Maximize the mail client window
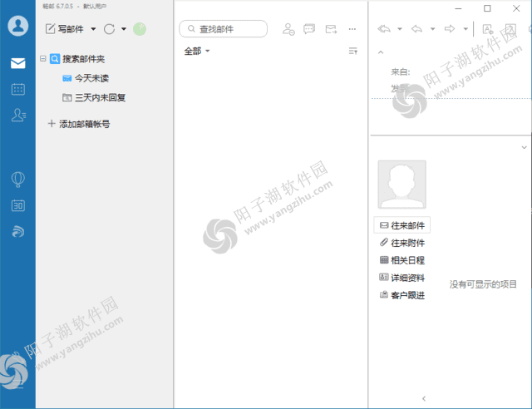The image size is (532, 409). (487, 8)
